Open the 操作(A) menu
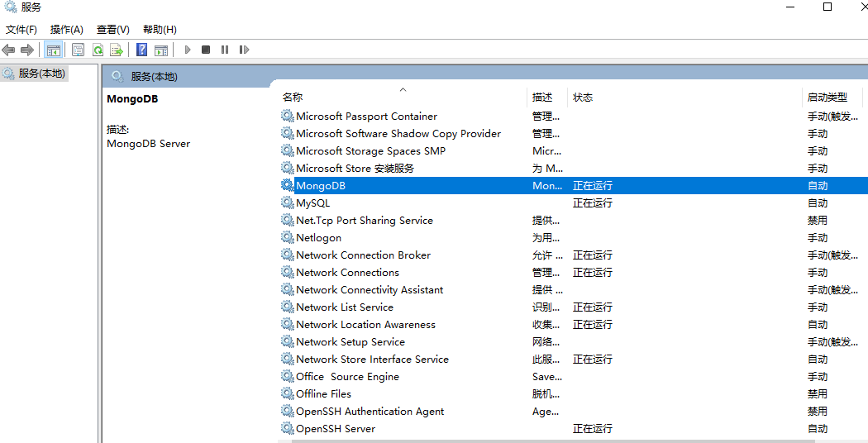The image size is (868, 443). pyautogui.click(x=66, y=30)
